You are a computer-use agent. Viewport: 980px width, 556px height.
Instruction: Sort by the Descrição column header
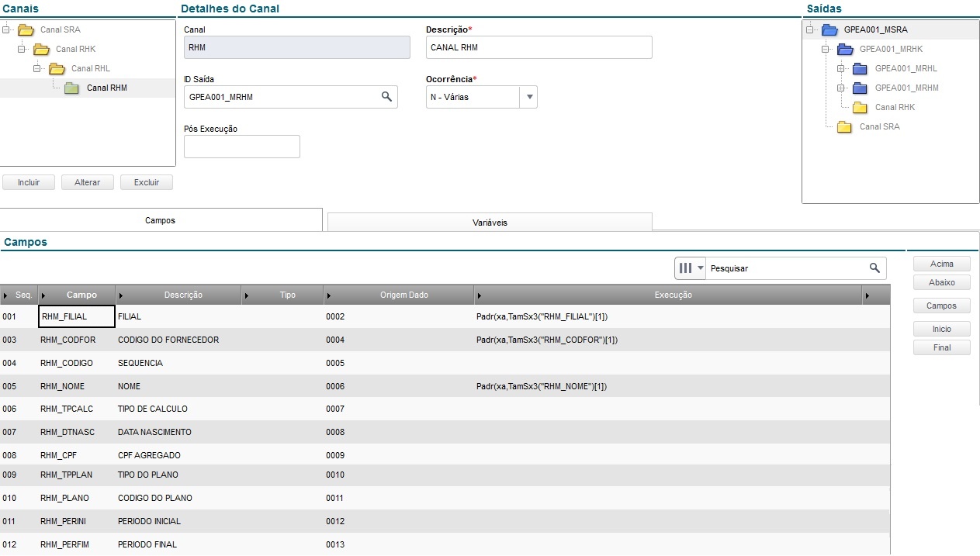pos(183,295)
